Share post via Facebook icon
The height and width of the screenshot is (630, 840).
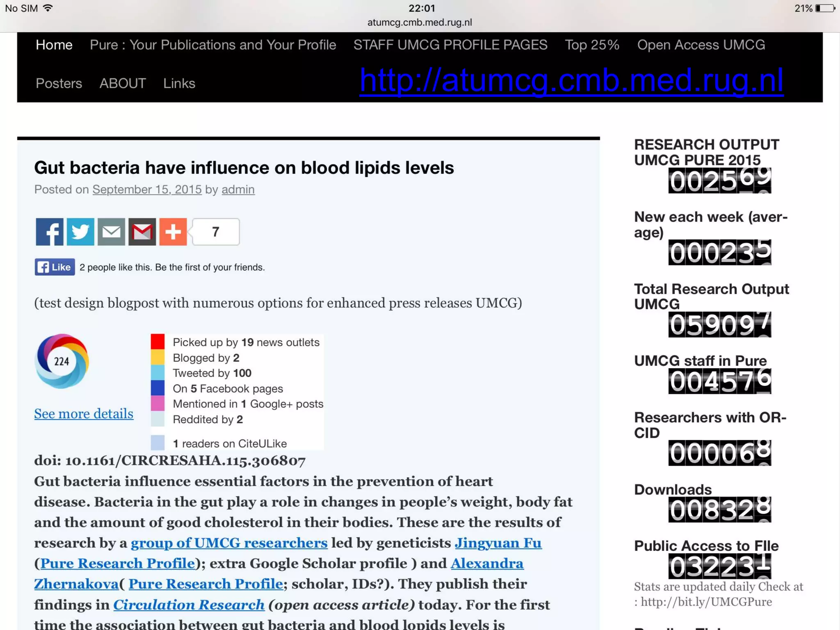point(49,232)
